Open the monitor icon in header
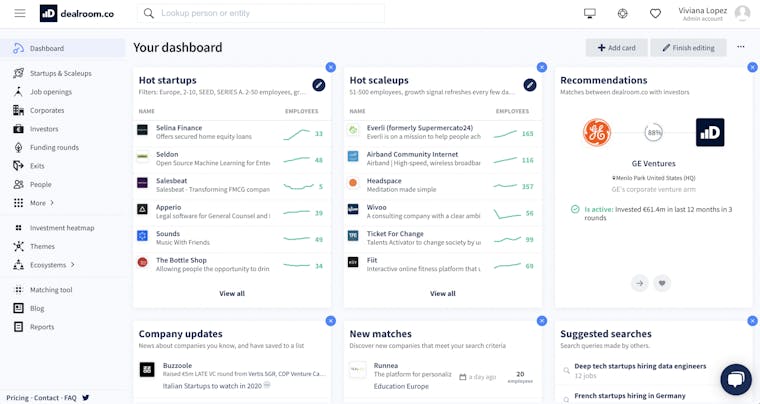The image size is (760, 404). (x=589, y=14)
